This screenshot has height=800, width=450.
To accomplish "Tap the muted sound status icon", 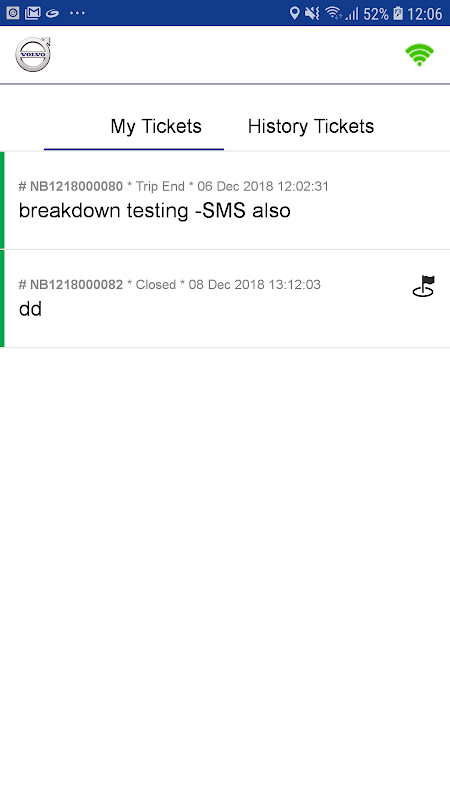I will [x=312, y=13].
